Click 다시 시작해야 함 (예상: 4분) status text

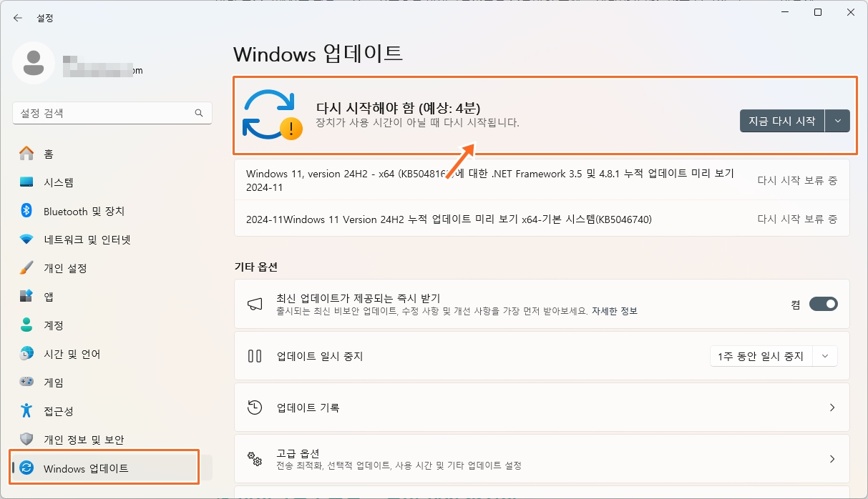(x=398, y=107)
